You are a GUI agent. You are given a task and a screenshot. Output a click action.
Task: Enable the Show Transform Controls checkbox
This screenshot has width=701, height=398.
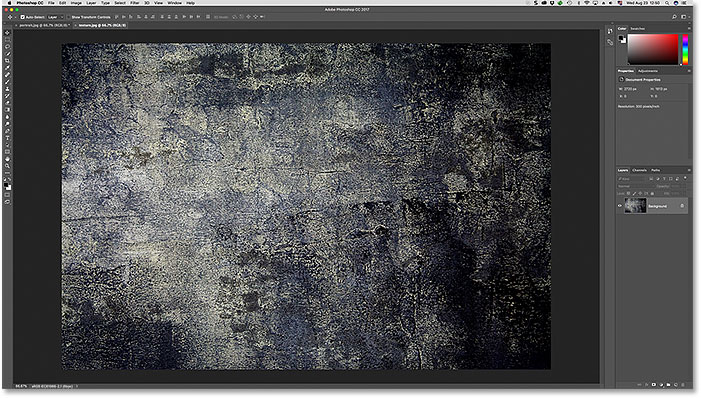69,17
